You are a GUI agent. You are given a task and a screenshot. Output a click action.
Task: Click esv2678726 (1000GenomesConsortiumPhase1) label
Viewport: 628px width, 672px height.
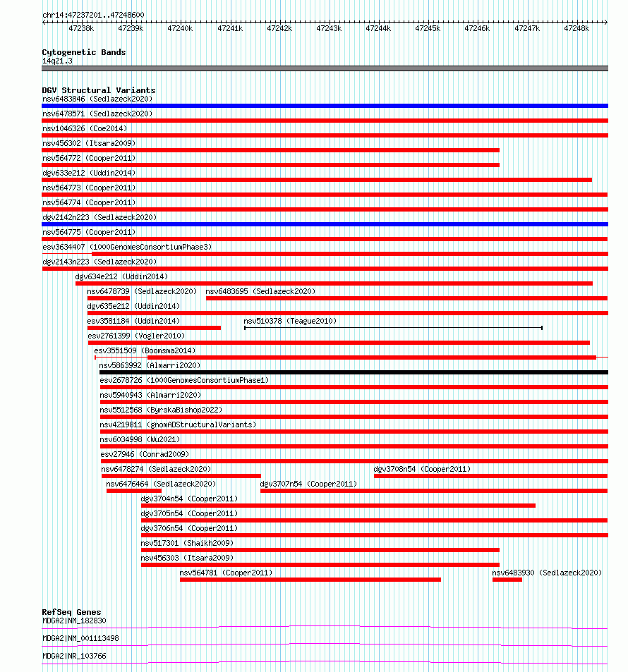[184, 380]
